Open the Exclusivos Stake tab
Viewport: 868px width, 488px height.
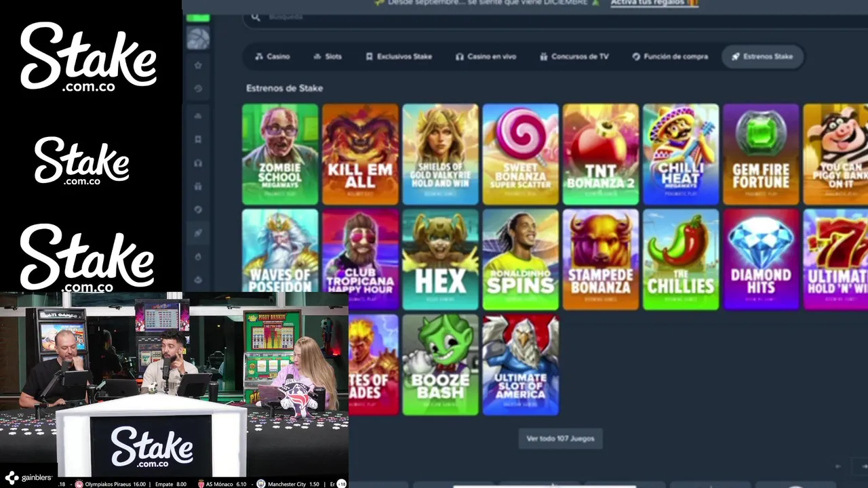coord(399,57)
